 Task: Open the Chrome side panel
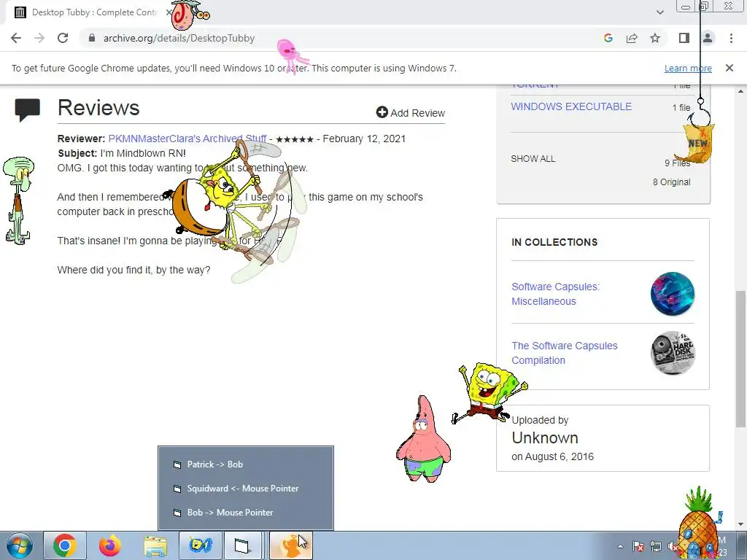pyautogui.click(x=684, y=38)
